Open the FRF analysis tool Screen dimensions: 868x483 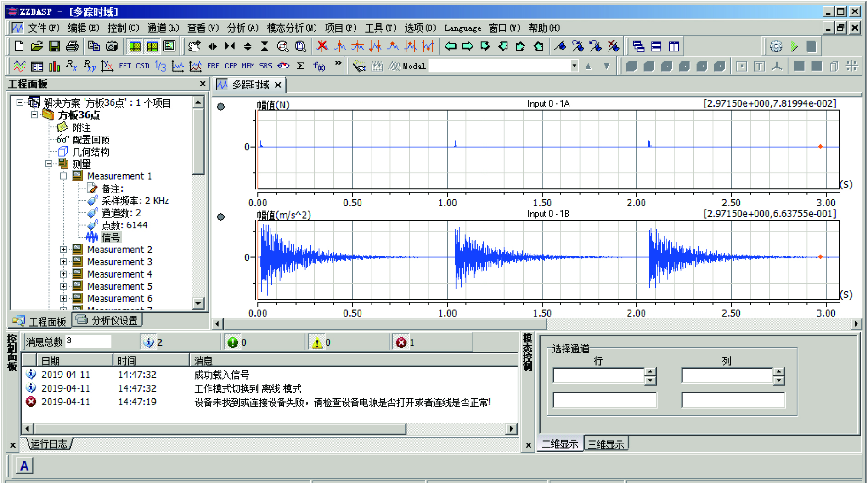(213, 66)
